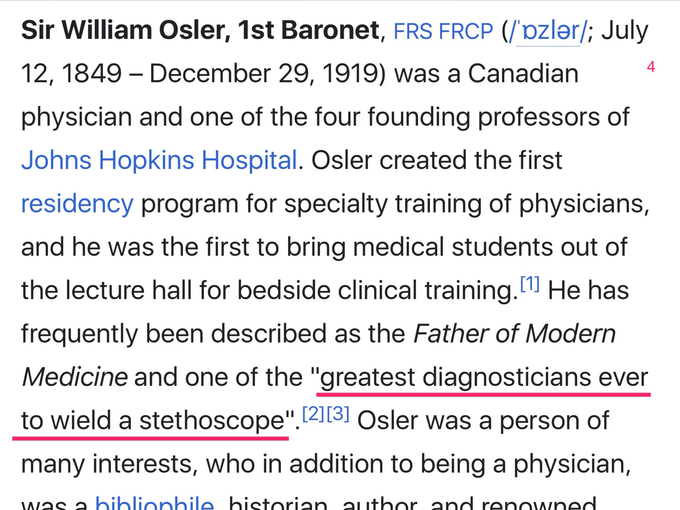Screen dimensions: 680x510
Task: Click the bold "Sir William Osler, 1st Baronet" title
Action: [200, 30]
